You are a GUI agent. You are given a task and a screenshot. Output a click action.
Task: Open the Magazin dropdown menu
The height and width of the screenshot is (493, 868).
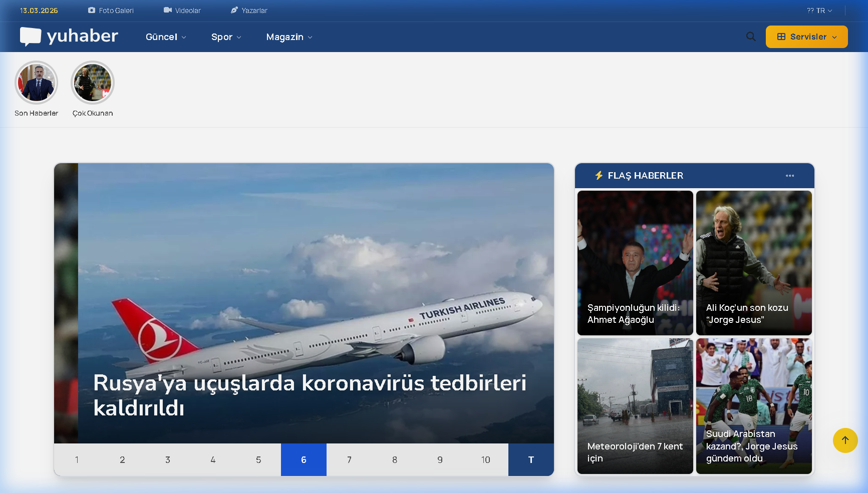(289, 37)
